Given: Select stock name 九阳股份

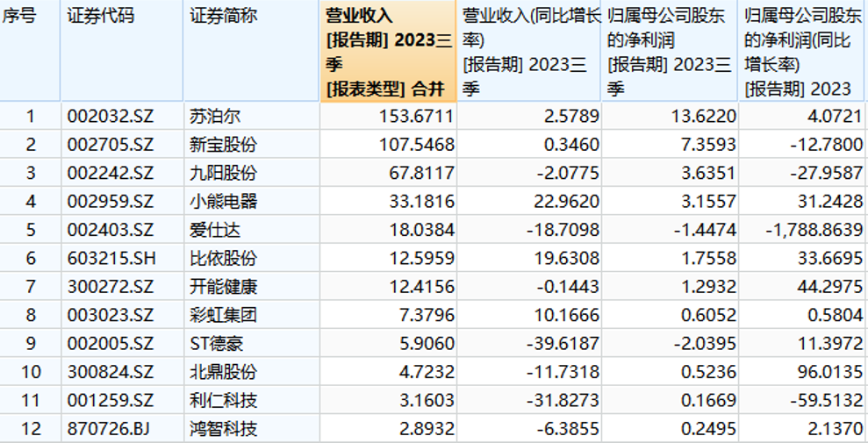Looking at the screenshot, I should click(x=224, y=173).
